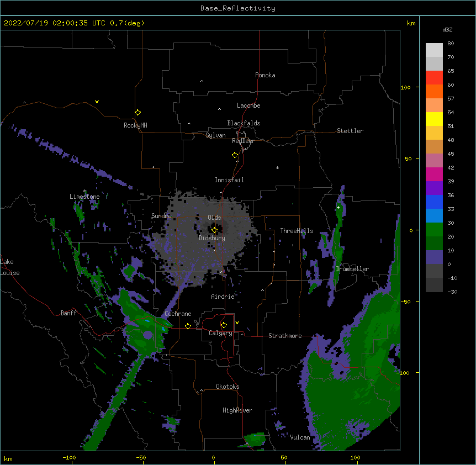The height and width of the screenshot is (465, 476).
Task: Click the Lacombe city label
Action: pos(248,105)
